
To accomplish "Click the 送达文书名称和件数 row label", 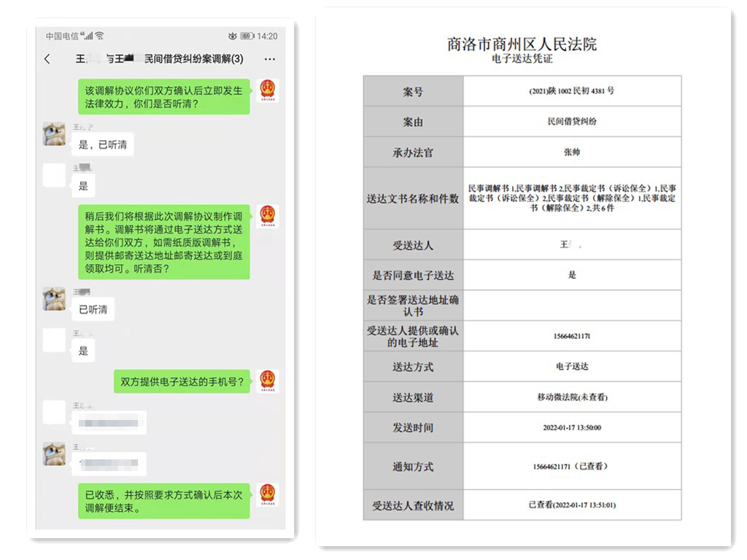I will (413, 198).
